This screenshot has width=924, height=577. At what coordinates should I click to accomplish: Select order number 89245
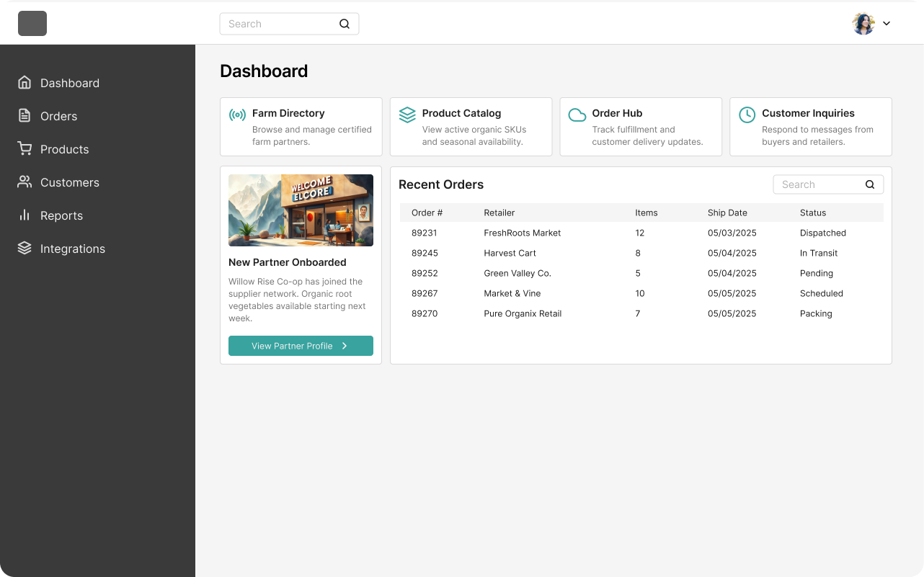click(x=425, y=253)
